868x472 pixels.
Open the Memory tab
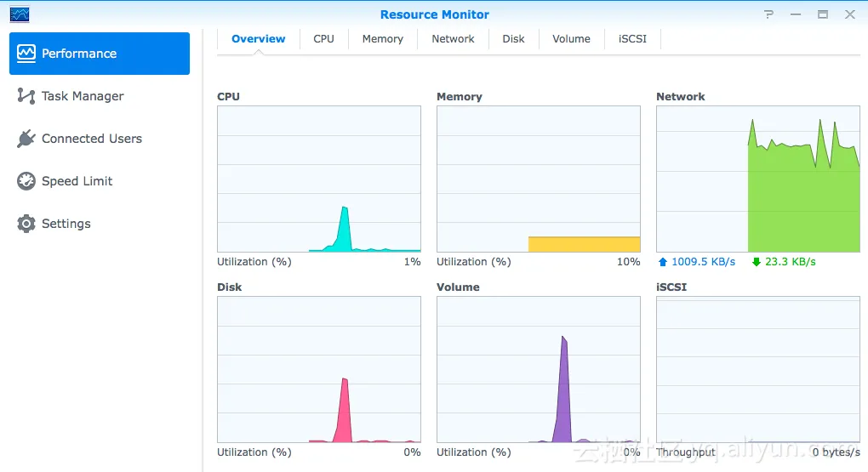tap(383, 39)
